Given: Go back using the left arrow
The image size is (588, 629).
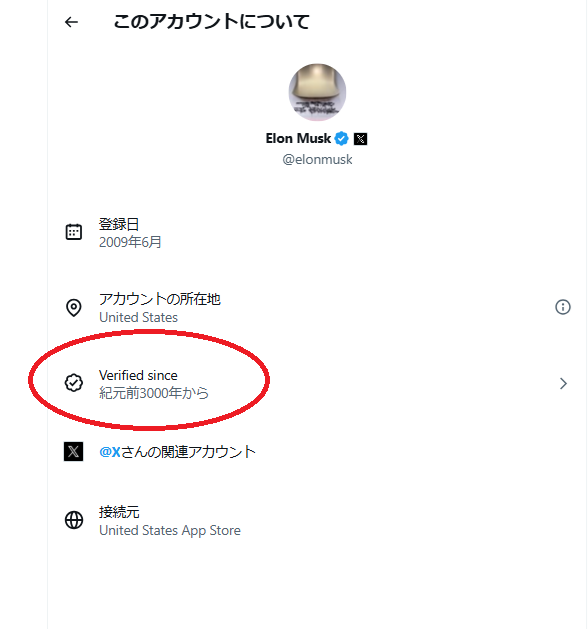Looking at the screenshot, I should coord(71,22).
